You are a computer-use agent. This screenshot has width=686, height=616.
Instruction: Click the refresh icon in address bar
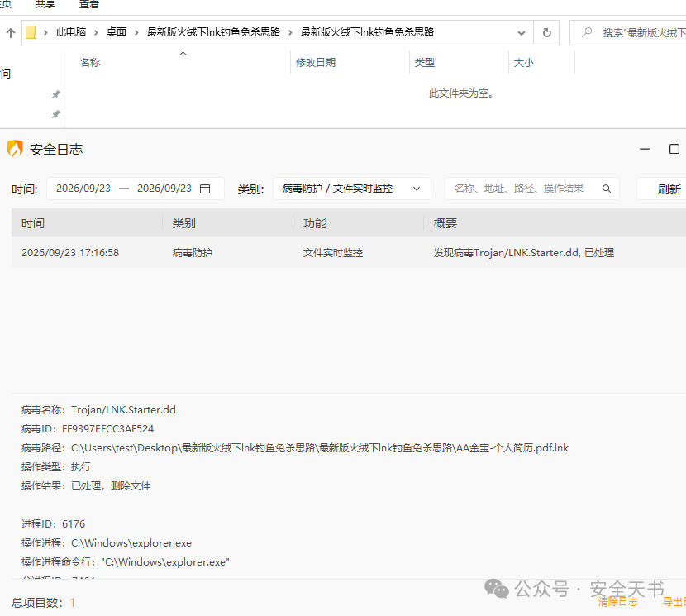546,32
